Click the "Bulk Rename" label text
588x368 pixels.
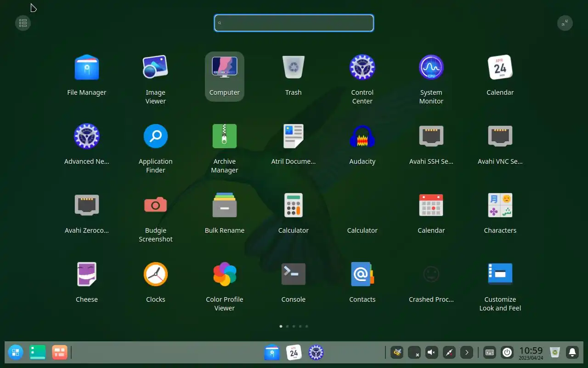click(x=225, y=230)
